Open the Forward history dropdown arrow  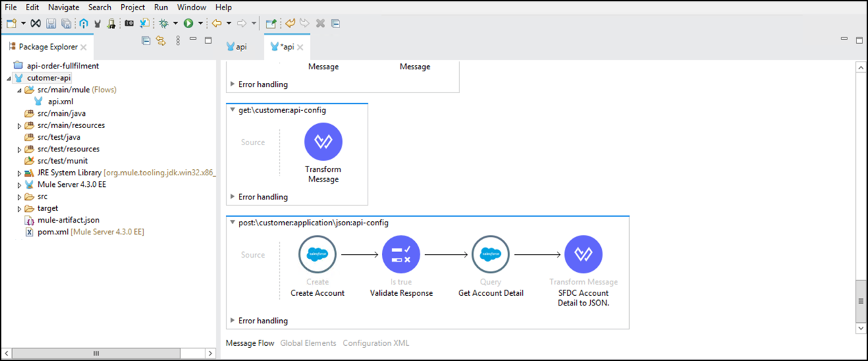[253, 23]
